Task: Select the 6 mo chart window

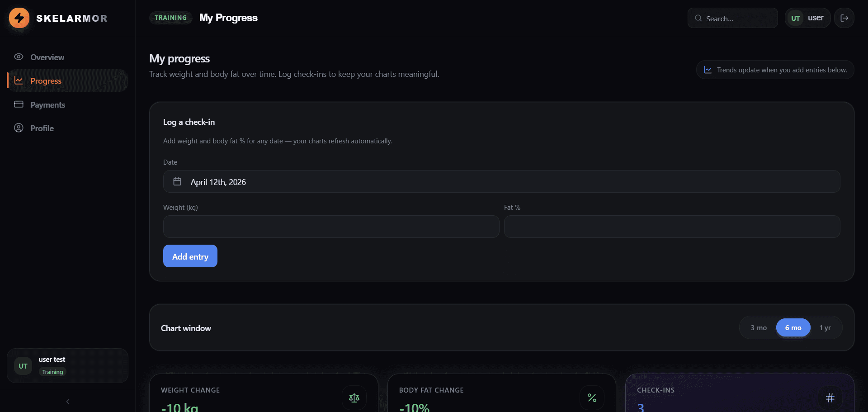Action: [793, 328]
